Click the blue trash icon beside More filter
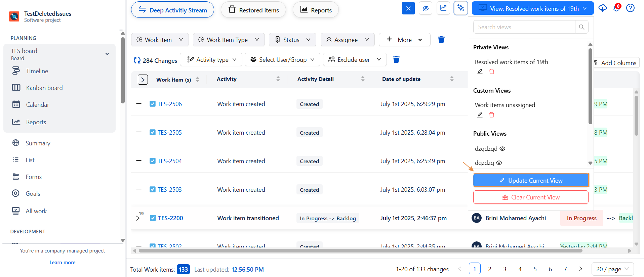 tap(441, 40)
